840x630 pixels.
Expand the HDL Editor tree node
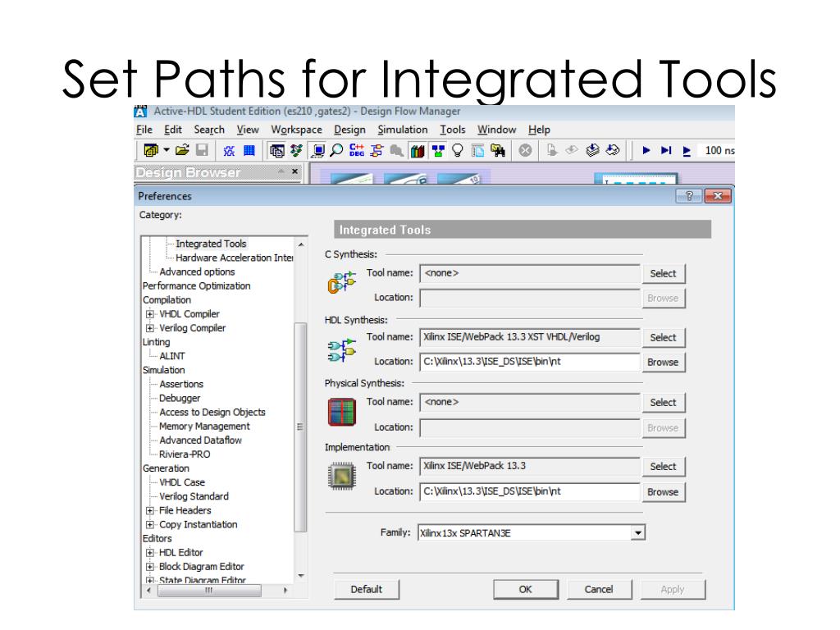pyautogui.click(x=150, y=552)
